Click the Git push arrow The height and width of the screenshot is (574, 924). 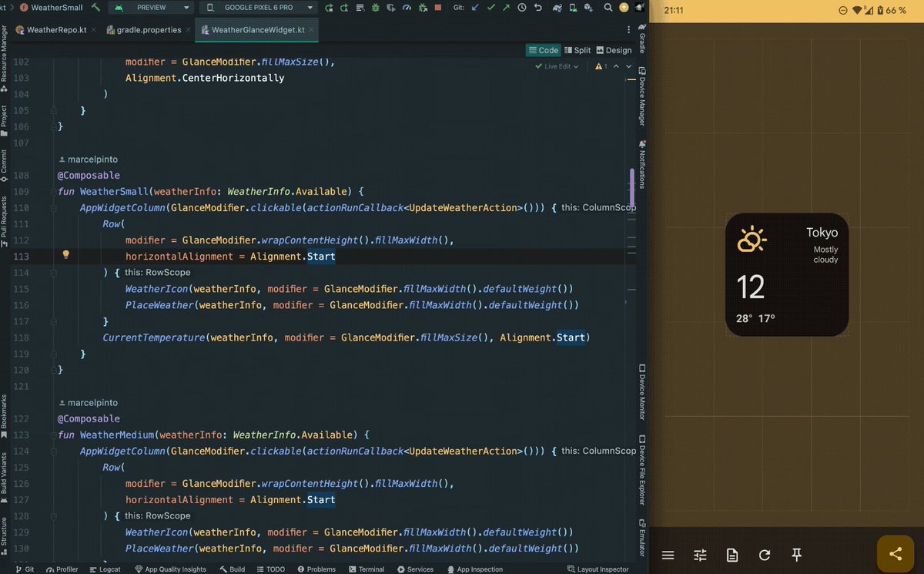[x=506, y=8]
